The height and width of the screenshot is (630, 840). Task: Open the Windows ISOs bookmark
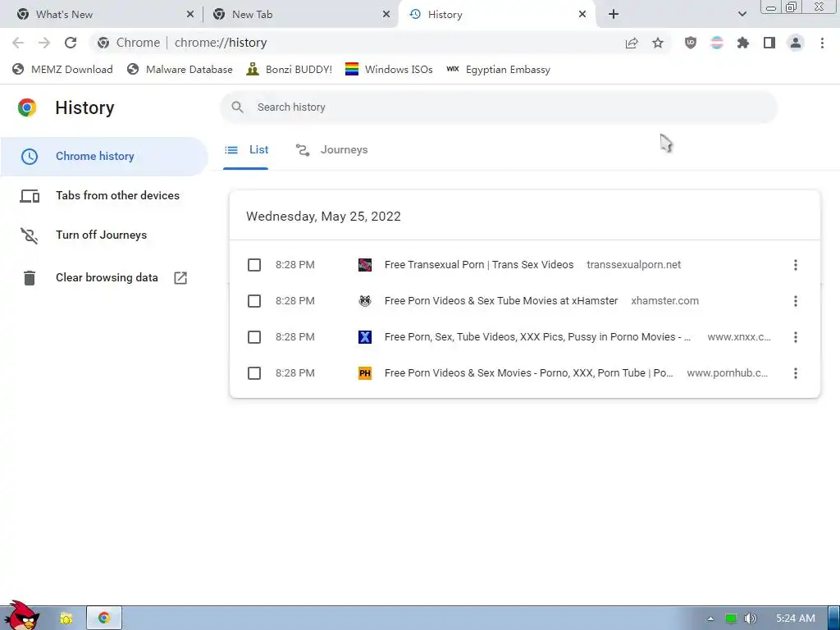(x=388, y=70)
